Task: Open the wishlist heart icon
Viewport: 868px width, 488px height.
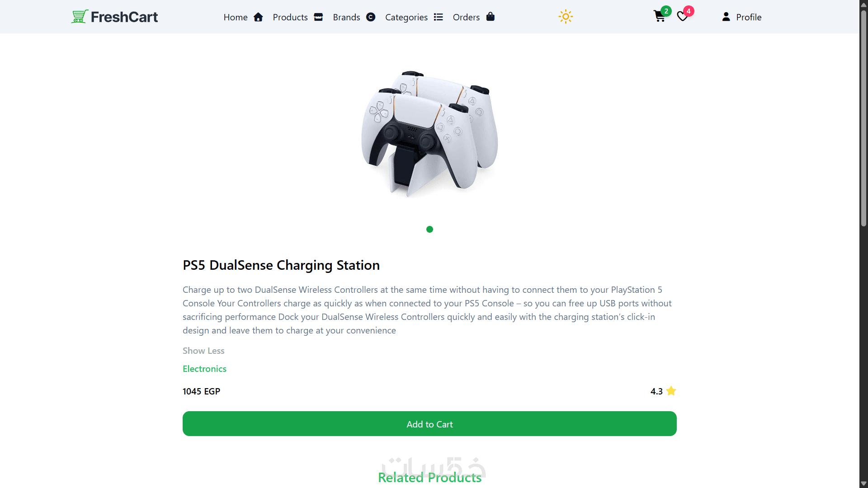Action: click(683, 17)
